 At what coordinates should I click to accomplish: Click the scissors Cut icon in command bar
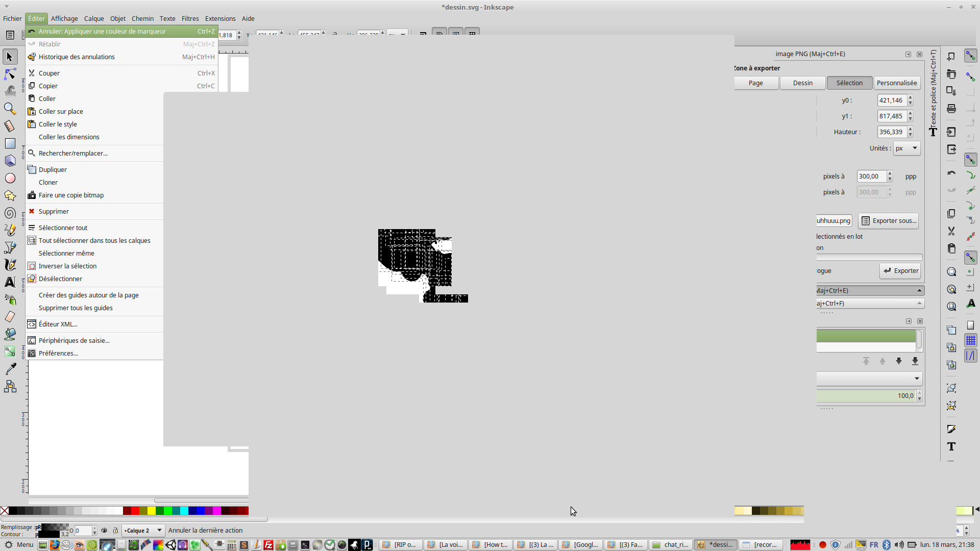951,231
